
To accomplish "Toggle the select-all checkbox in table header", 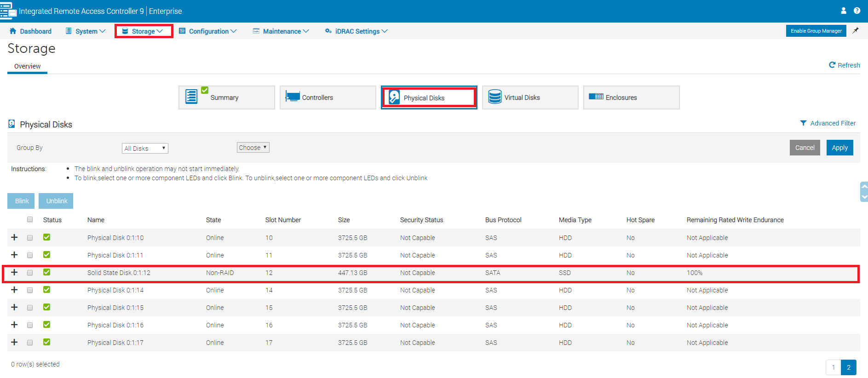I will pyautogui.click(x=30, y=219).
